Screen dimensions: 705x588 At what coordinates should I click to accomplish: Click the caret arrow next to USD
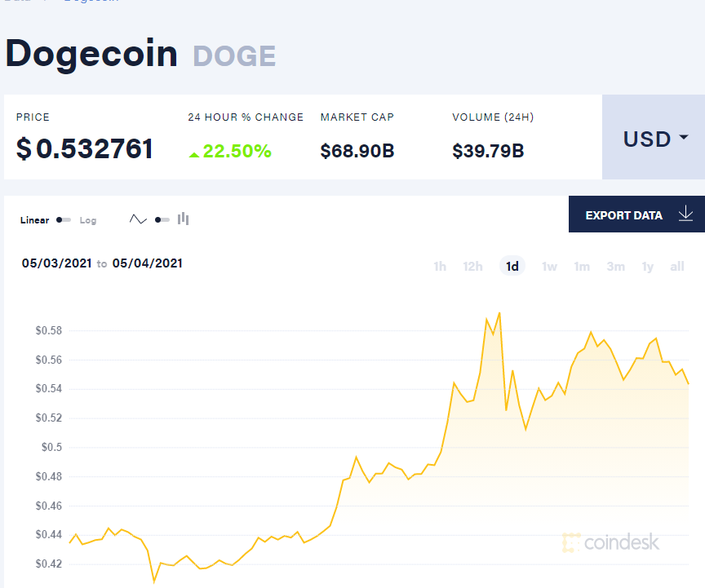coord(684,137)
